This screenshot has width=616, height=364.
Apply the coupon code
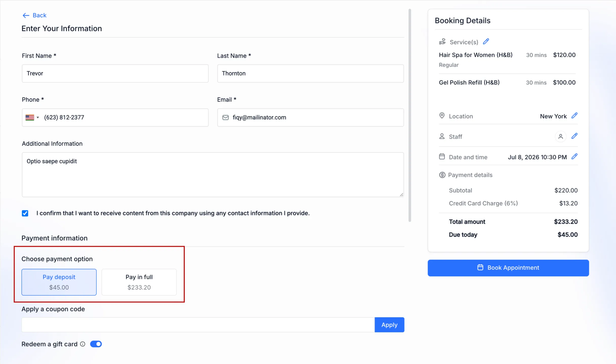click(x=389, y=325)
